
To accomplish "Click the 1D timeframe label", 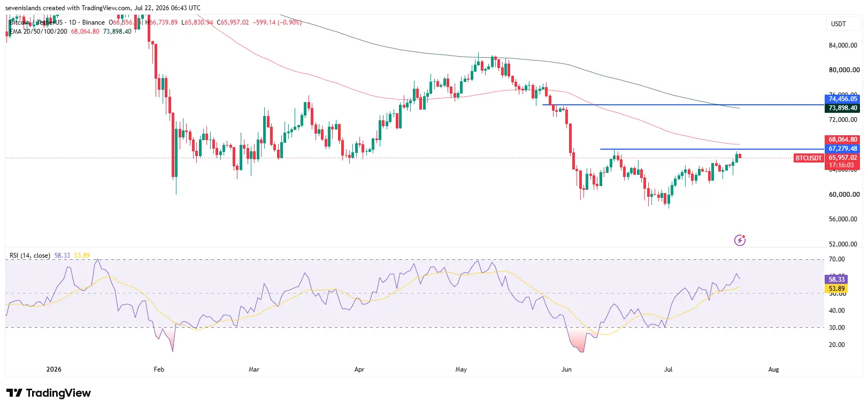I will pyautogui.click(x=73, y=22).
